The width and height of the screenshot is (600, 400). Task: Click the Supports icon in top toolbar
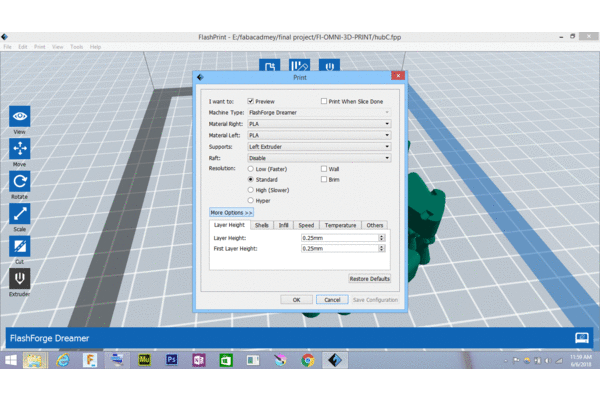tap(299, 65)
